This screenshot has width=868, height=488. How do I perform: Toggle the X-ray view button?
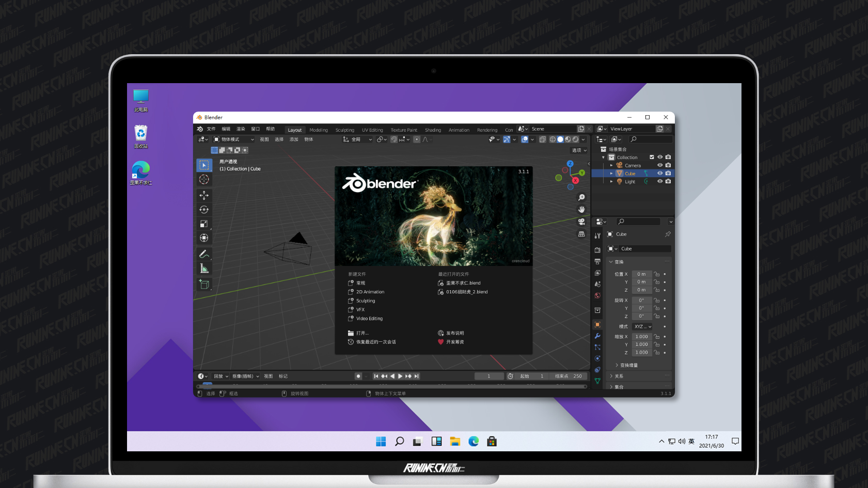tap(542, 139)
